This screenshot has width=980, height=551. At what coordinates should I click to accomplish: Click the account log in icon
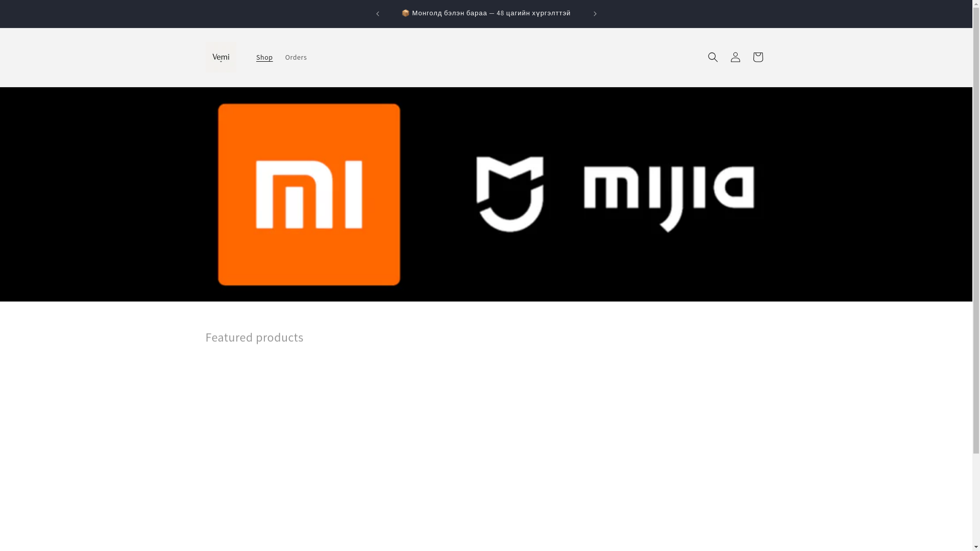[x=735, y=57]
